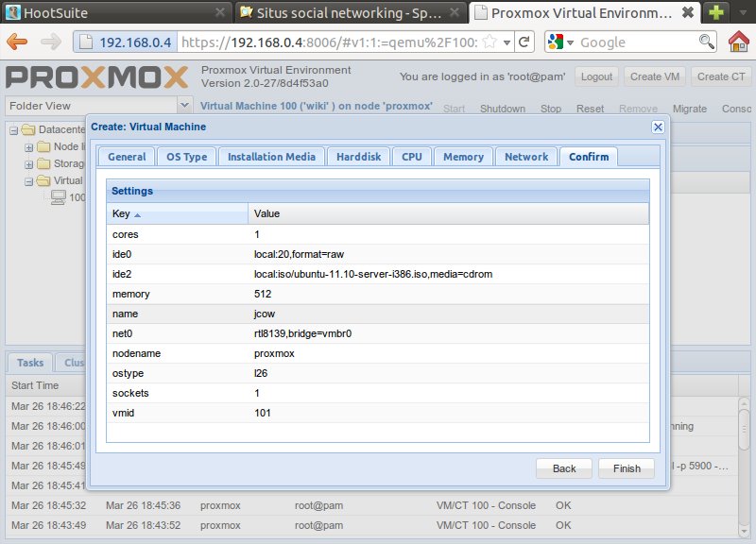Image resolution: width=756 pixels, height=544 pixels.
Task: Close the Create Virtual Machine dialog
Action: (658, 127)
